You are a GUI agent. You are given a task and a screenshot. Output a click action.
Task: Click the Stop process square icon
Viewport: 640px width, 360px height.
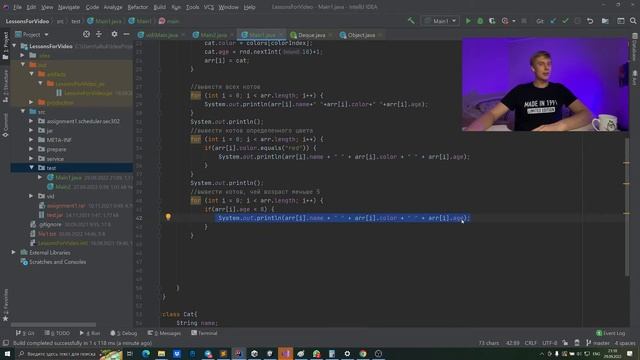(524, 21)
